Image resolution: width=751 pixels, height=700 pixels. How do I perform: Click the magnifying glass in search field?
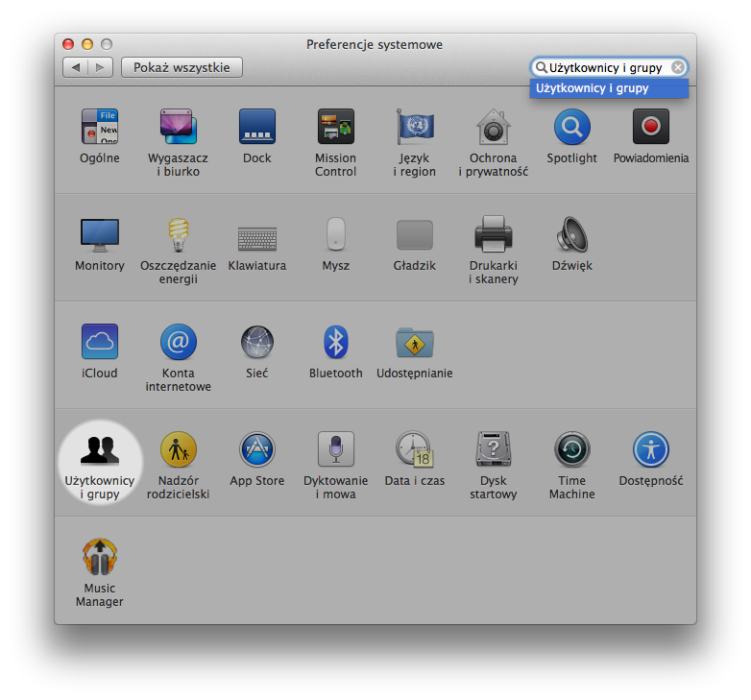click(x=541, y=67)
